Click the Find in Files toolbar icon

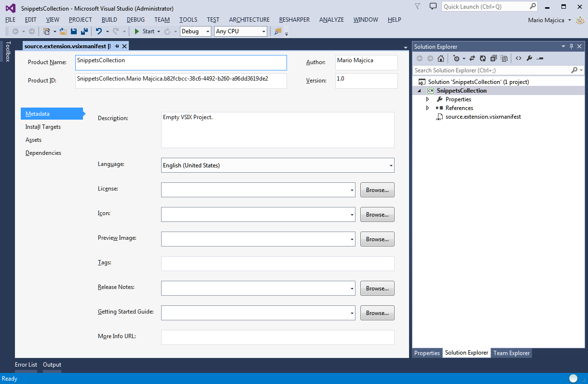click(278, 31)
